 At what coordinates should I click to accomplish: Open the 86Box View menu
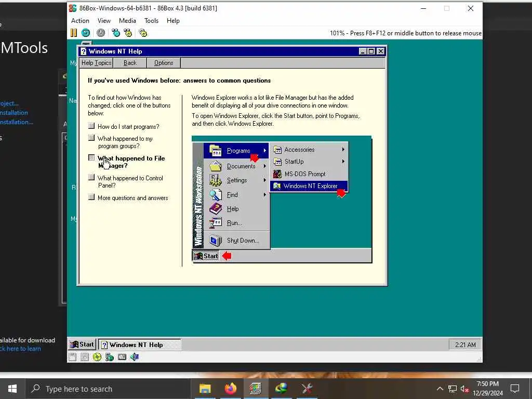(104, 21)
